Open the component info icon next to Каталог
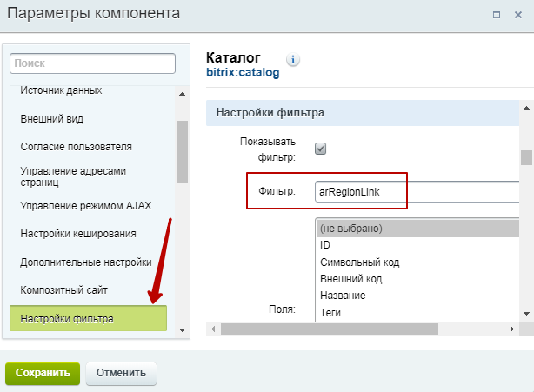The image size is (534, 392). (x=293, y=60)
